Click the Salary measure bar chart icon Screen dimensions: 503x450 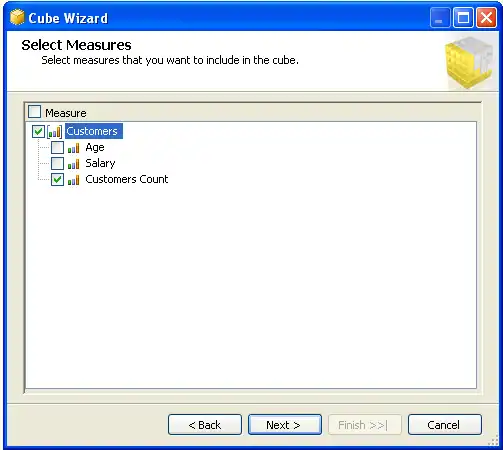tap(73, 164)
